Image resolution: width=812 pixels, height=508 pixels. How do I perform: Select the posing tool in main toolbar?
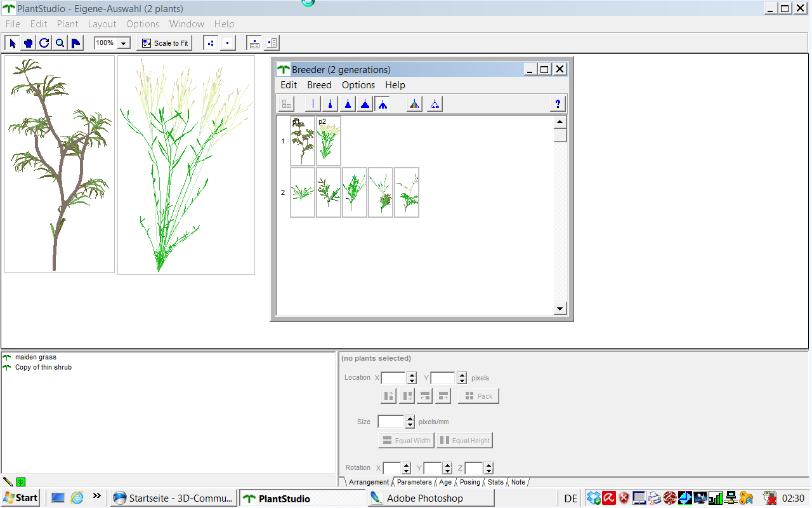(75, 43)
